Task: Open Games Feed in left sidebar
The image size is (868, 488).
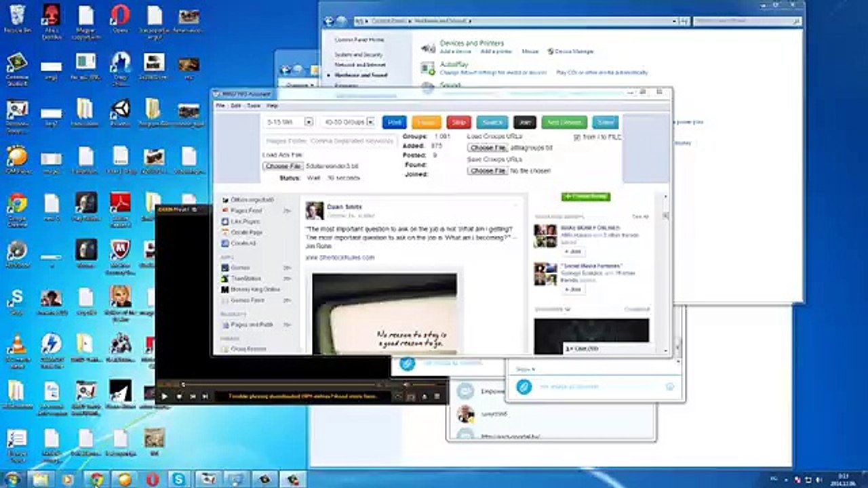Action: click(x=248, y=300)
